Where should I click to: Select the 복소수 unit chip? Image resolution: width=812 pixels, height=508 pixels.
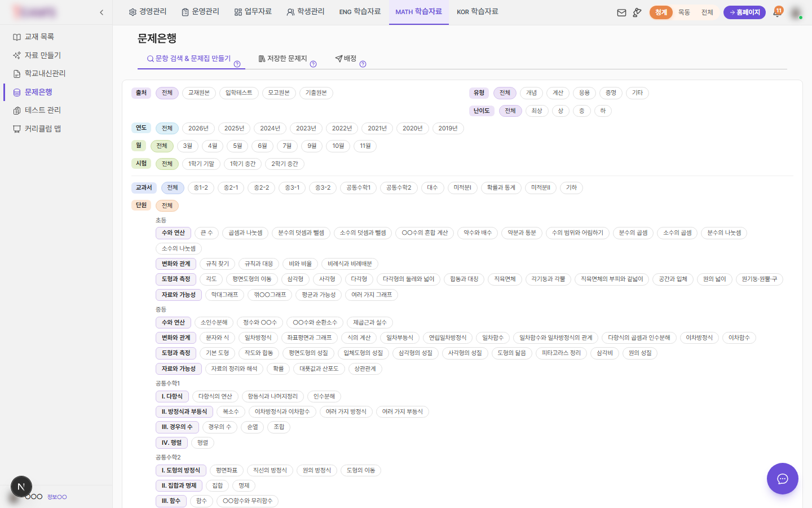tap(231, 412)
